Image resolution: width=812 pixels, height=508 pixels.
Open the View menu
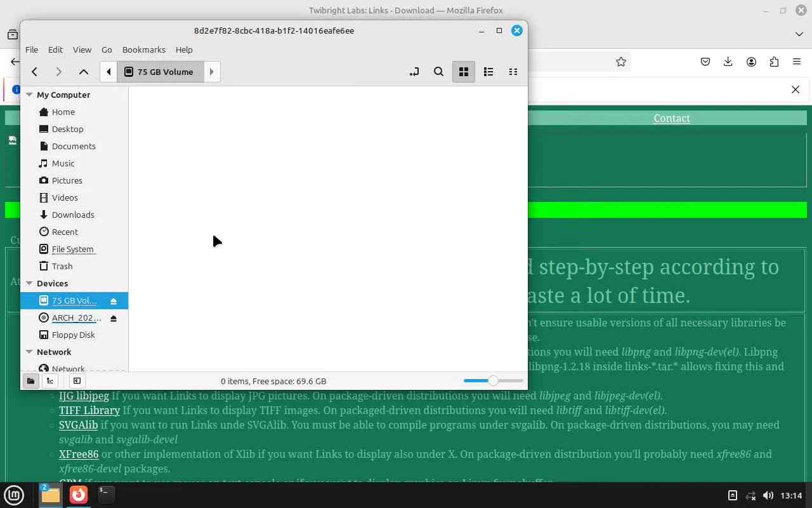(x=82, y=50)
